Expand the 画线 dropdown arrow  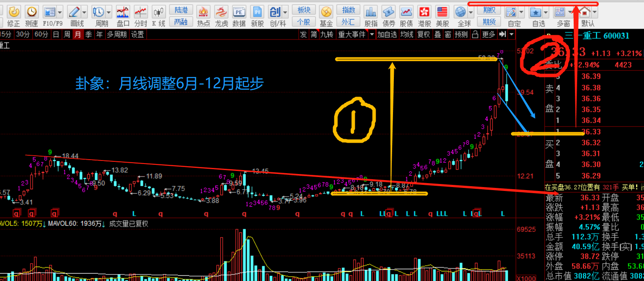point(84,12)
